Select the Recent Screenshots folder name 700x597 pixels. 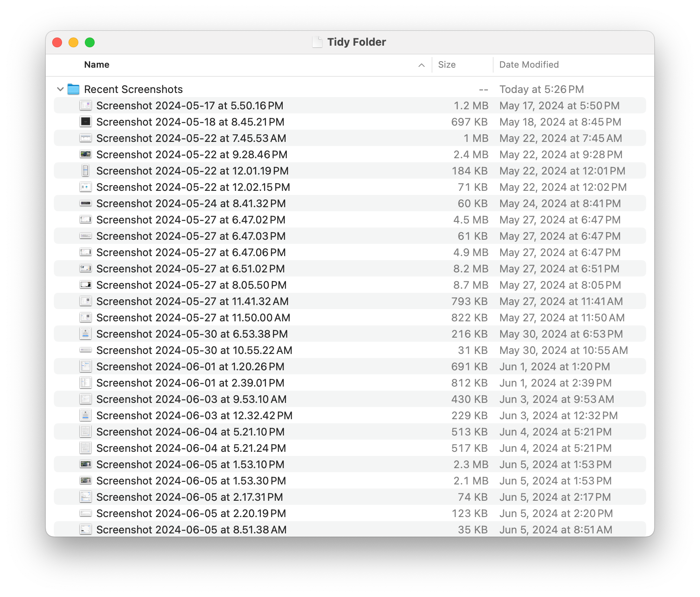click(x=133, y=89)
